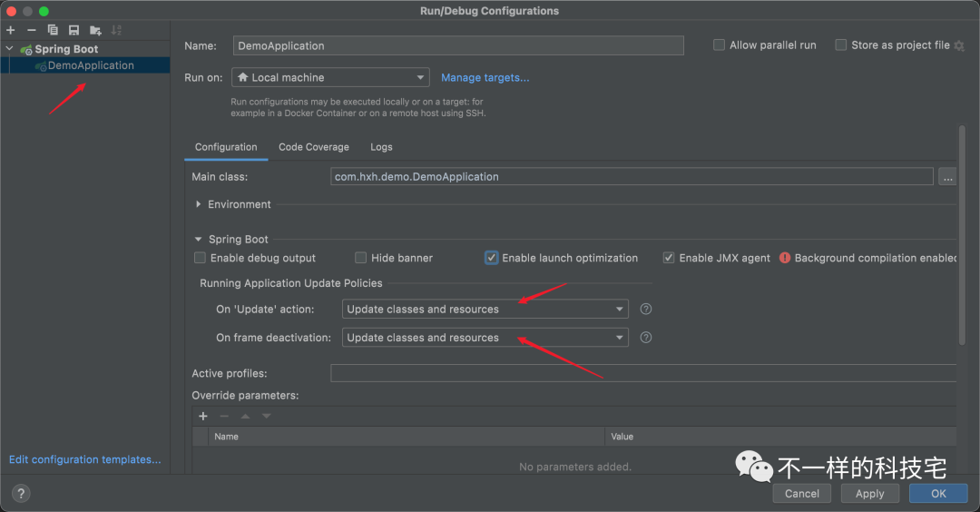Image resolution: width=980 pixels, height=512 pixels.
Task: Copy configuration icon in toolbar
Action: [53, 30]
